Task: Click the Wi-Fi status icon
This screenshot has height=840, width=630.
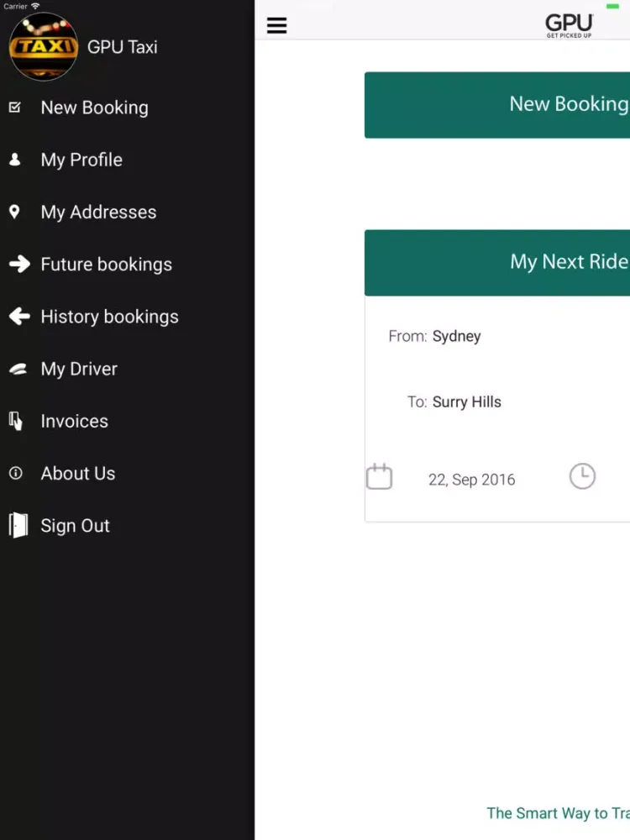Action: point(35,6)
